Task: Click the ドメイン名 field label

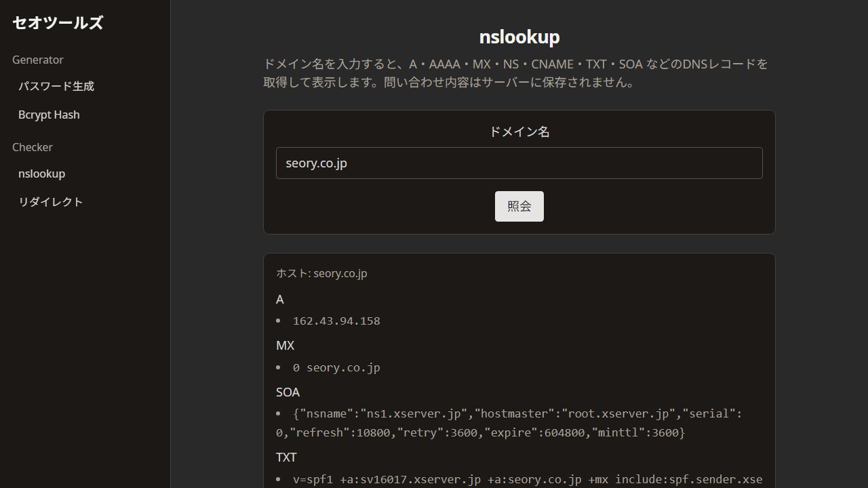Action: [x=519, y=132]
